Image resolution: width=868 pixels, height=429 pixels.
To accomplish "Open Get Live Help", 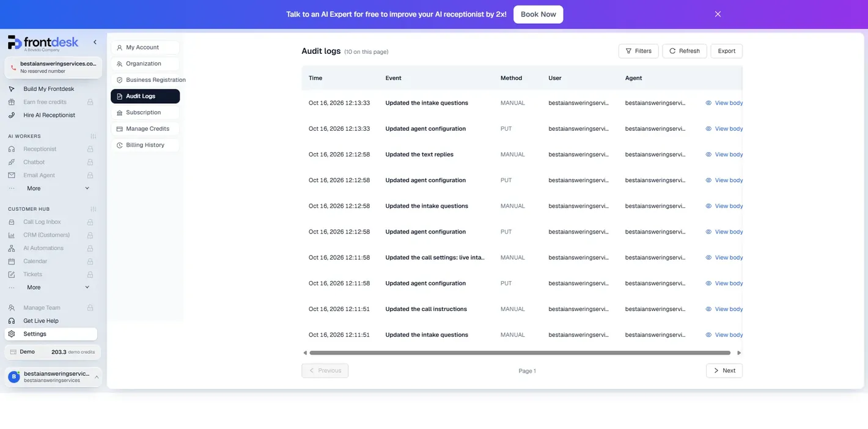I will [x=41, y=321].
